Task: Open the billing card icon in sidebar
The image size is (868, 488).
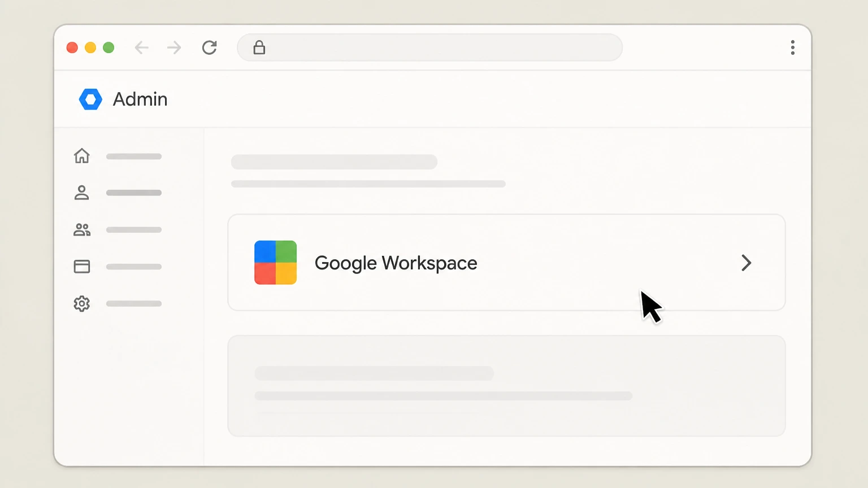Action: click(82, 267)
